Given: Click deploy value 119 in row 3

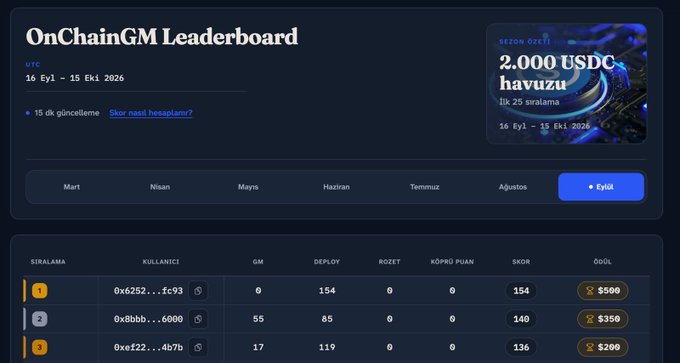Looking at the screenshot, I should pos(327,347).
